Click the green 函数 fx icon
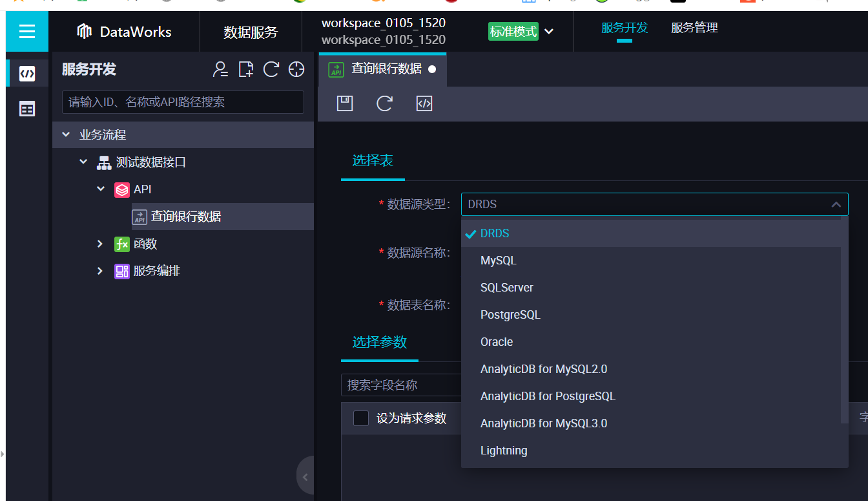 coord(121,244)
